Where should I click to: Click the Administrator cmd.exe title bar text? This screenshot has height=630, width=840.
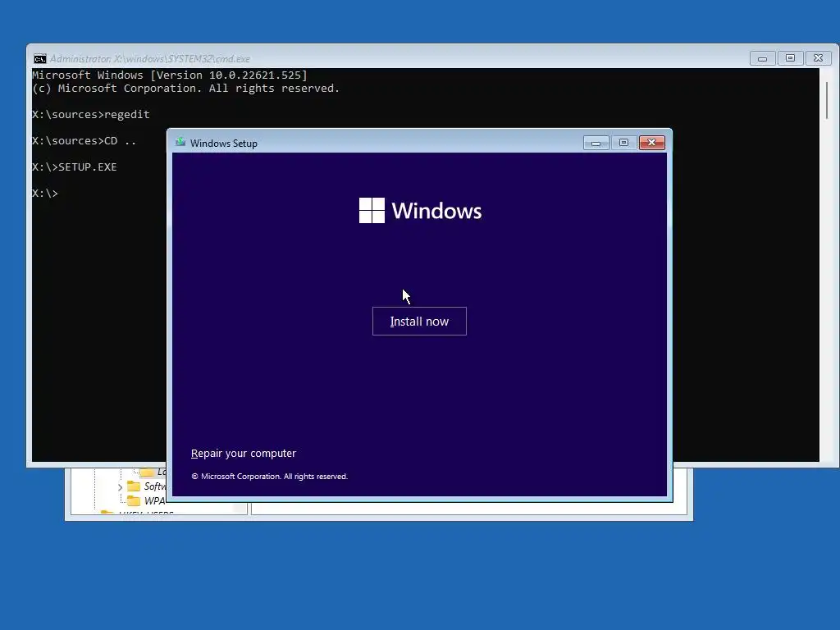(150, 58)
